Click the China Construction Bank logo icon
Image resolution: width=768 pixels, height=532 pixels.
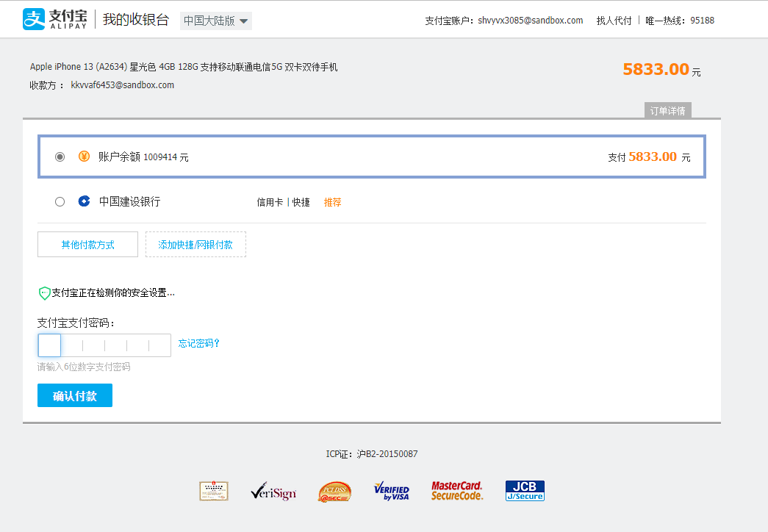coord(85,201)
